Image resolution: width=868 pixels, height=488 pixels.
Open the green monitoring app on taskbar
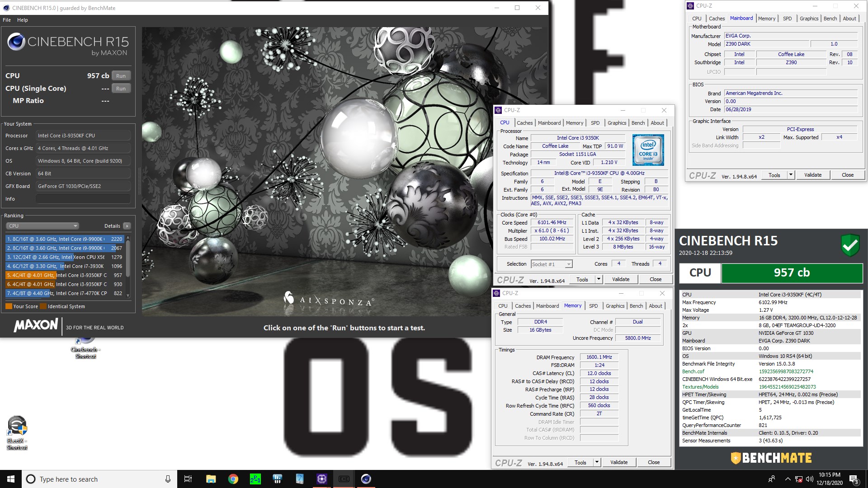click(255, 479)
